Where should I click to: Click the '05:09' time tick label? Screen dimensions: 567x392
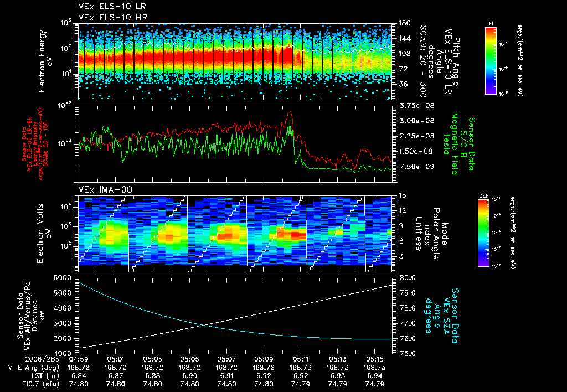264,359
